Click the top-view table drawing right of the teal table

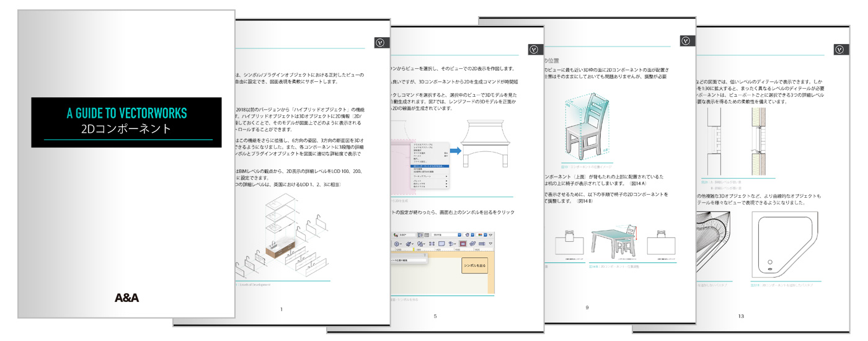[x=661, y=242]
